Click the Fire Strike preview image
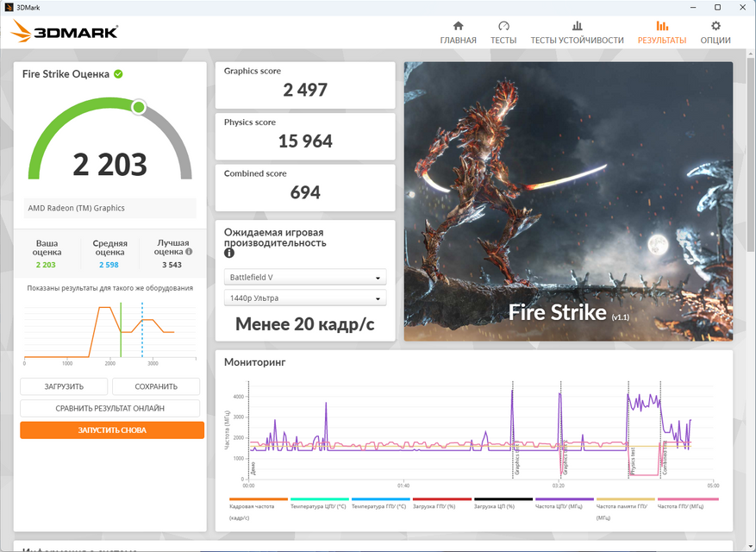Viewport: 756px width, 552px height. [568, 201]
